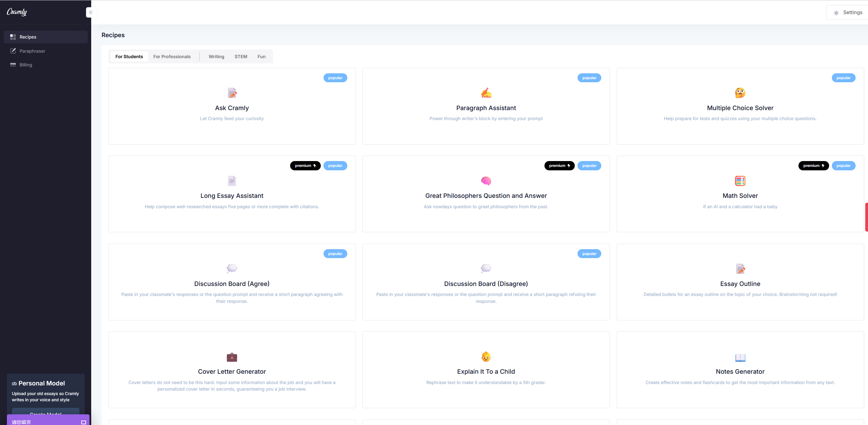Click the Multiple Choice Solver face icon

click(740, 93)
